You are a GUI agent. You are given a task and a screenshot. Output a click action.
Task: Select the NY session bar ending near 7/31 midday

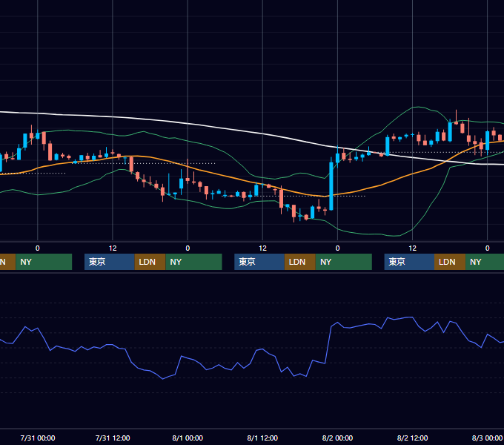(x=44, y=262)
